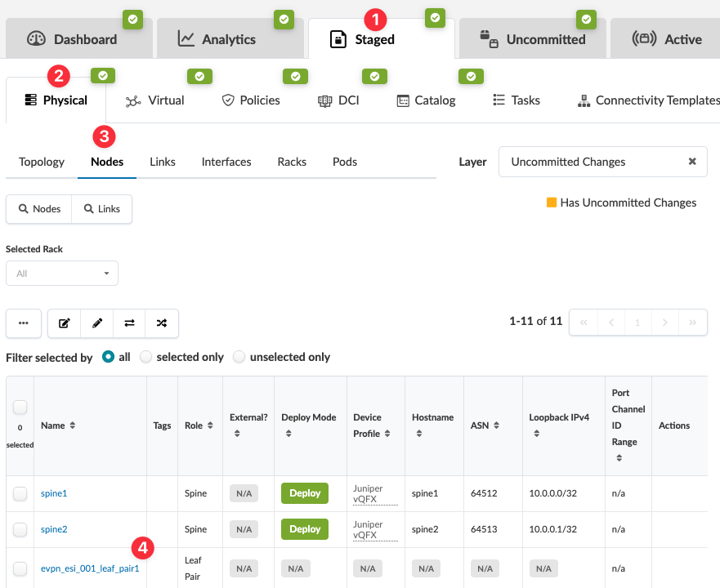Screen dimensions: 720x588
Task: Click the shuffle arrows icon
Action: (162, 323)
